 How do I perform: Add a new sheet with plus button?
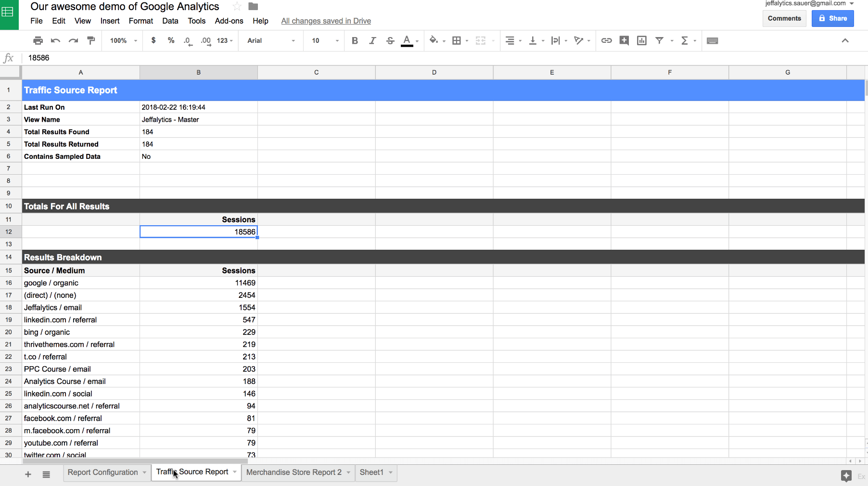point(28,474)
